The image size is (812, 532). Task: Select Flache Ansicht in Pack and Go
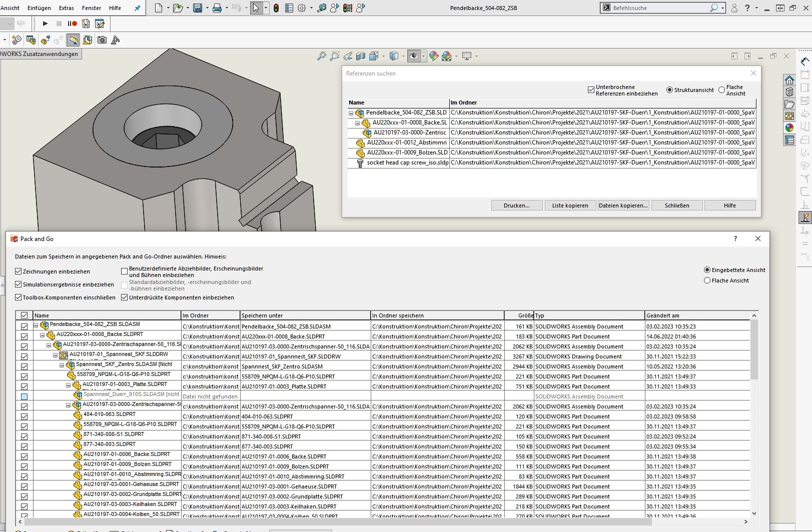click(x=707, y=280)
